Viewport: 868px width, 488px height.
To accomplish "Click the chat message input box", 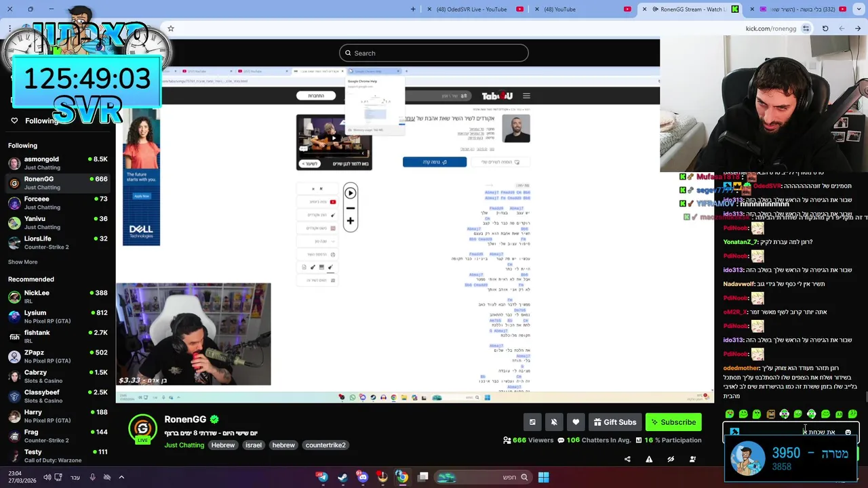I will point(791,432).
